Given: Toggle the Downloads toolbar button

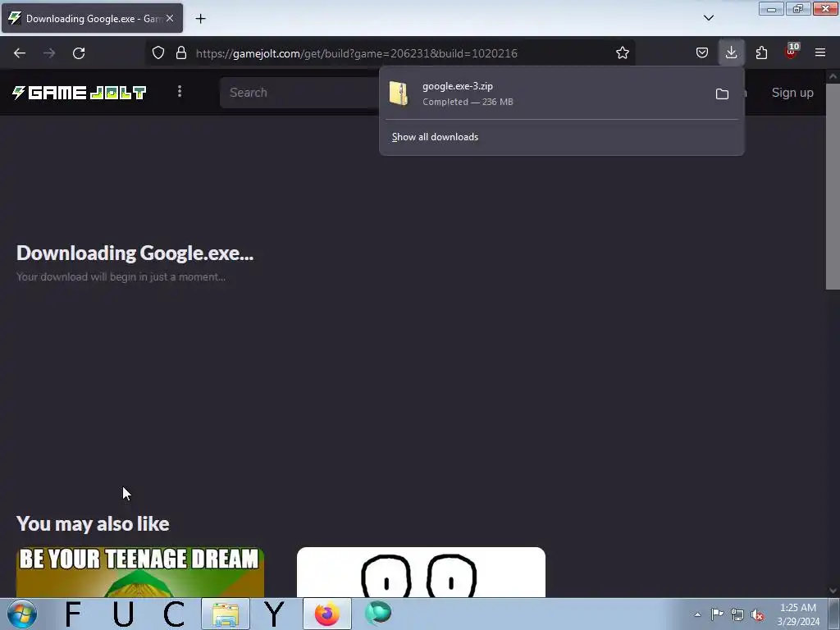Looking at the screenshot, I should coord(731,52).
